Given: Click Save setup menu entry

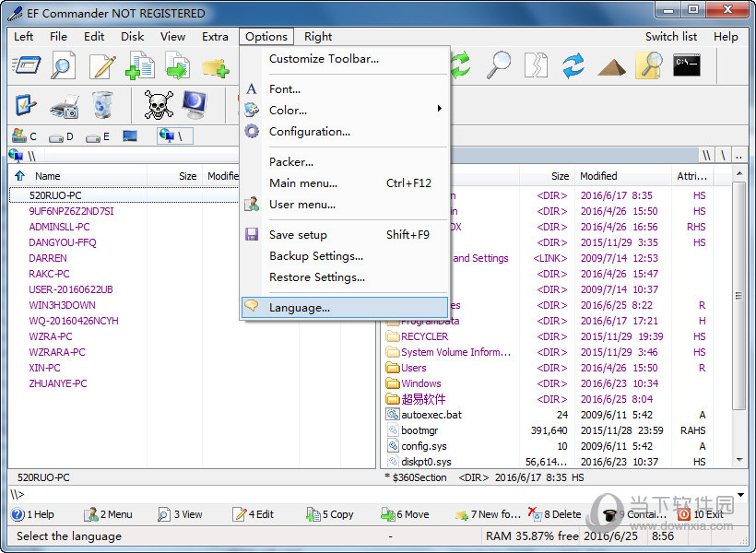Looking at the screenshot, I should pyautogui.click(x=344, y=235).
